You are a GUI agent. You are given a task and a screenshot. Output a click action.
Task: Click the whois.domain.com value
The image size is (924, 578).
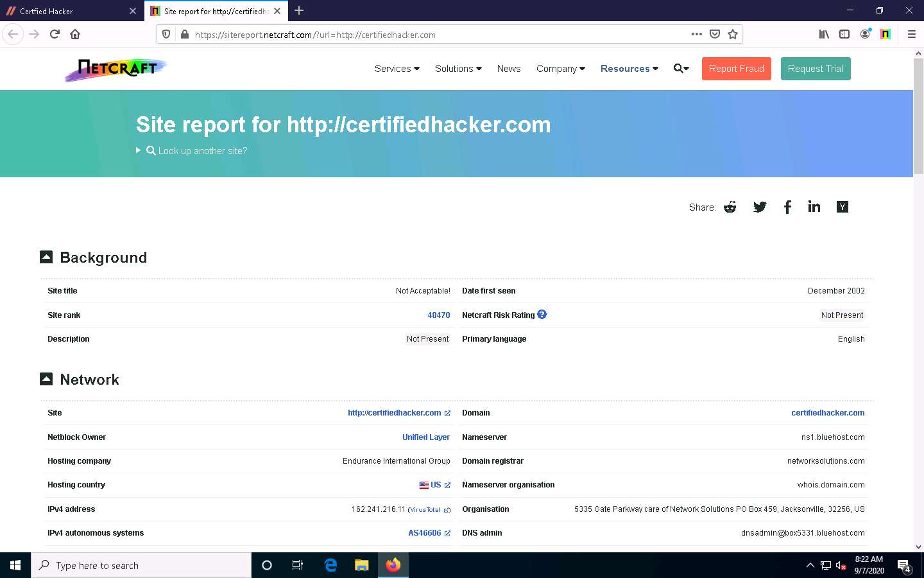(x=831, y=485)
